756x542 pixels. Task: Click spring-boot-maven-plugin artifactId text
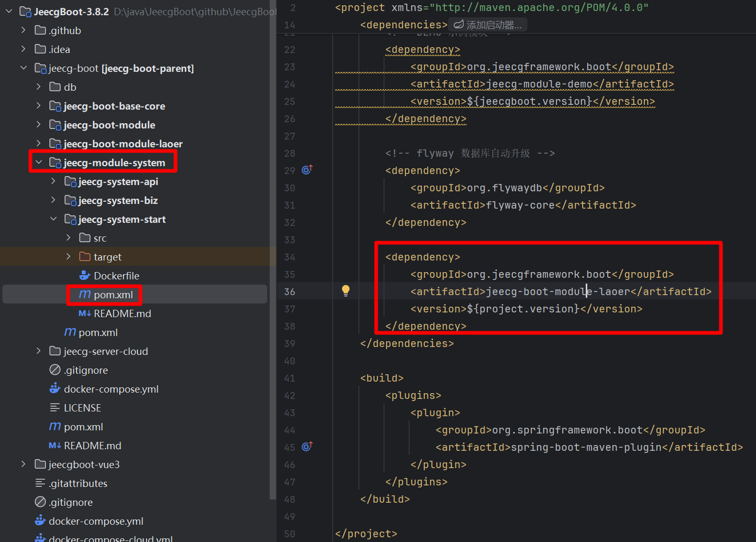click(x=586, y=447)
